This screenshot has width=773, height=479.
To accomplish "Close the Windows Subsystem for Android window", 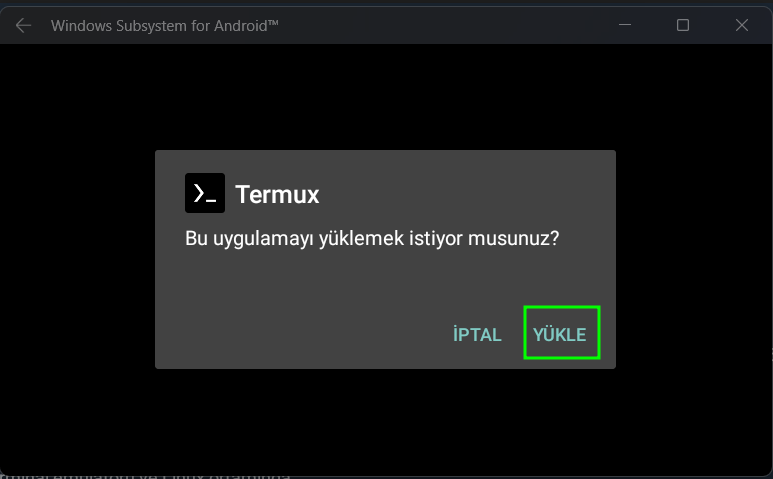I will pos(741,25).
